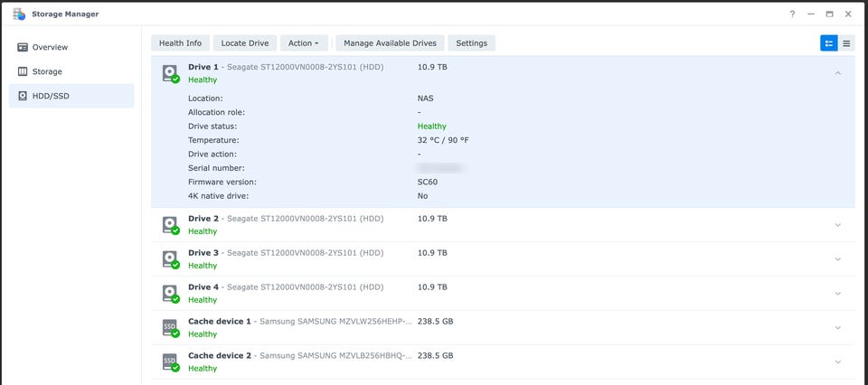Click Cache device 1 238.5 GB size
868x385 pixels.
pyautogui.click(x=435, y=322)
